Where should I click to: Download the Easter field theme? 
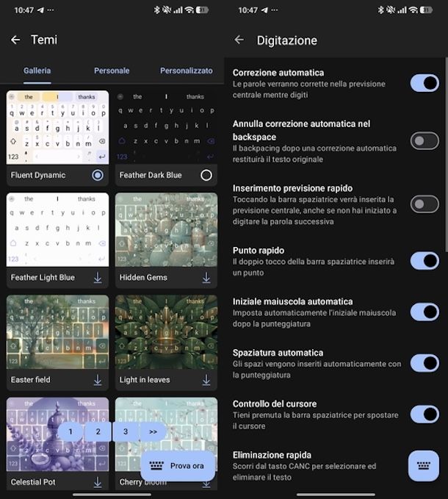tap(98, 380)
